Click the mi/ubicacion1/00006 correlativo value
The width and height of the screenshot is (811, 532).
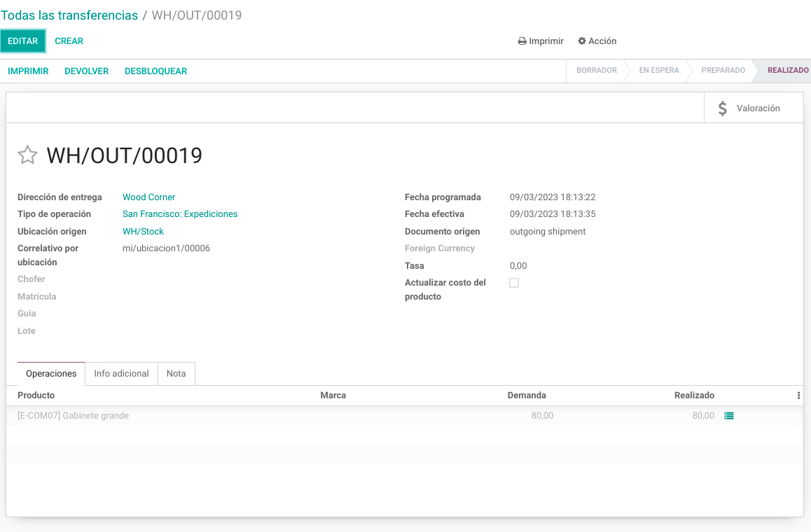click(166, 248)
